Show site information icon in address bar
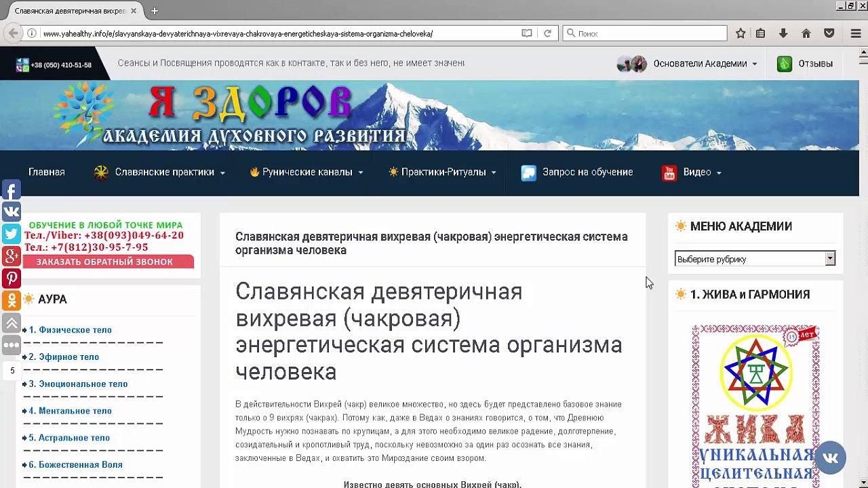This screenshot has height=488, width=868. [x=31, y=33]
